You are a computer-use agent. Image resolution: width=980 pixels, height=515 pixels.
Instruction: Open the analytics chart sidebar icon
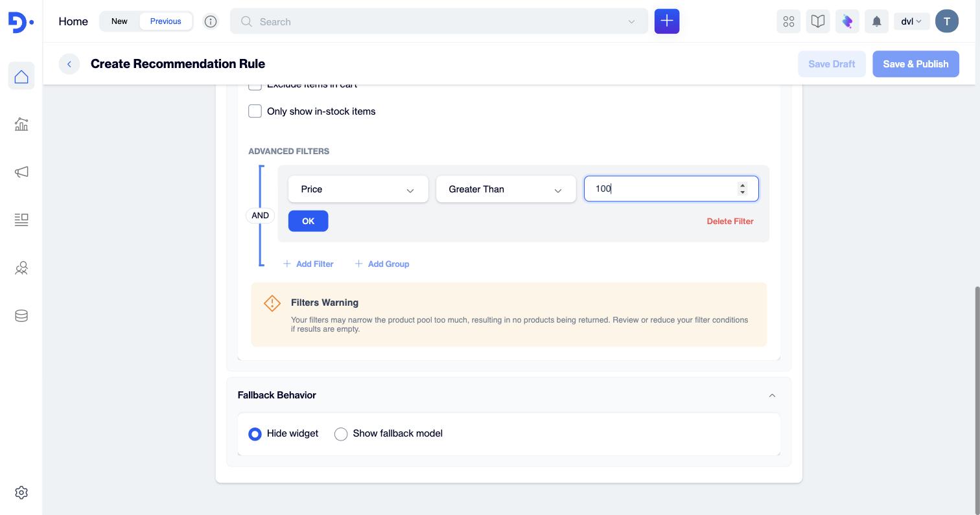[x=21, y=124]
